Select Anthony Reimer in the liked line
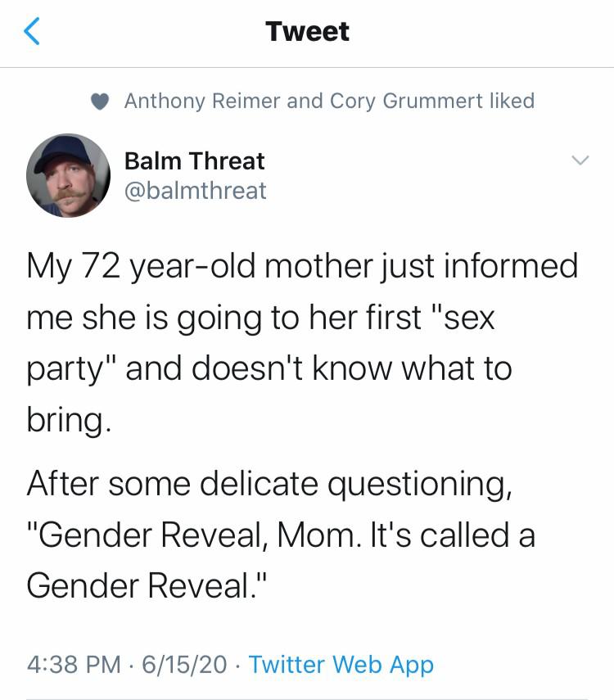 tap(203, 101)
